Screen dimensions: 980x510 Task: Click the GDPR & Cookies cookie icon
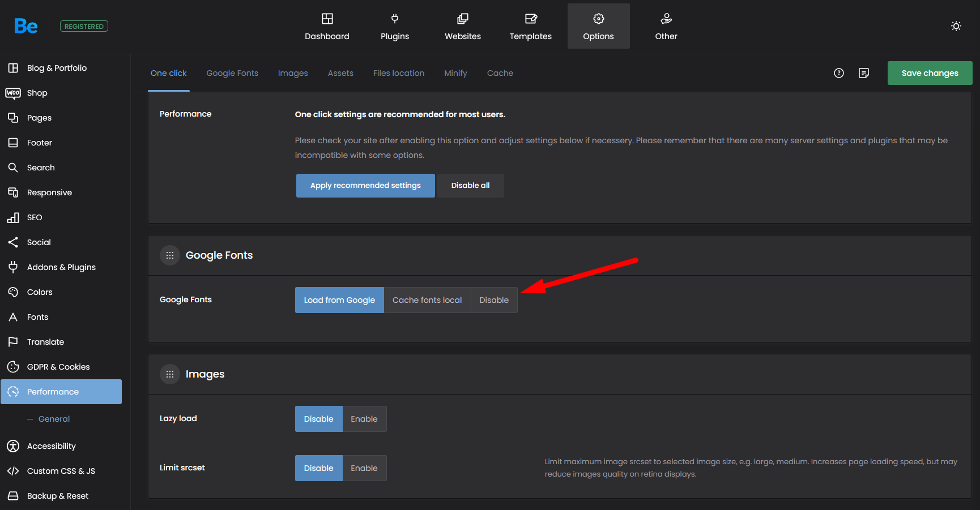click(13, 367)
